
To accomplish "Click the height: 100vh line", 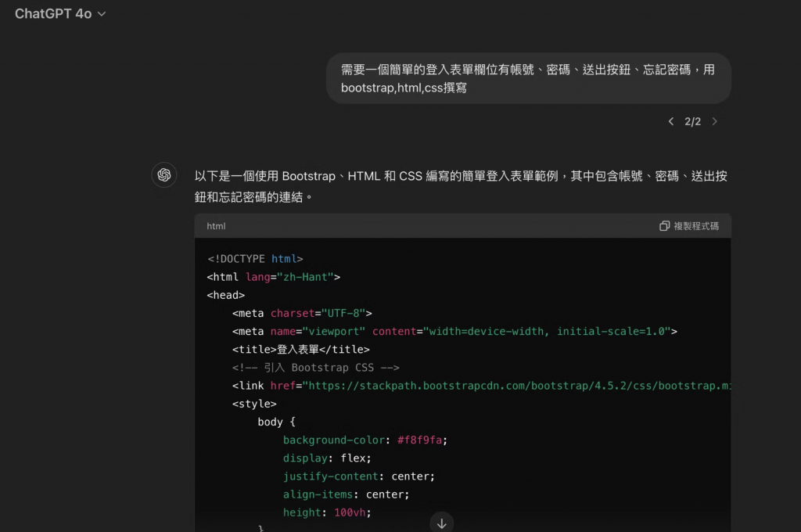I will (327, 512).
